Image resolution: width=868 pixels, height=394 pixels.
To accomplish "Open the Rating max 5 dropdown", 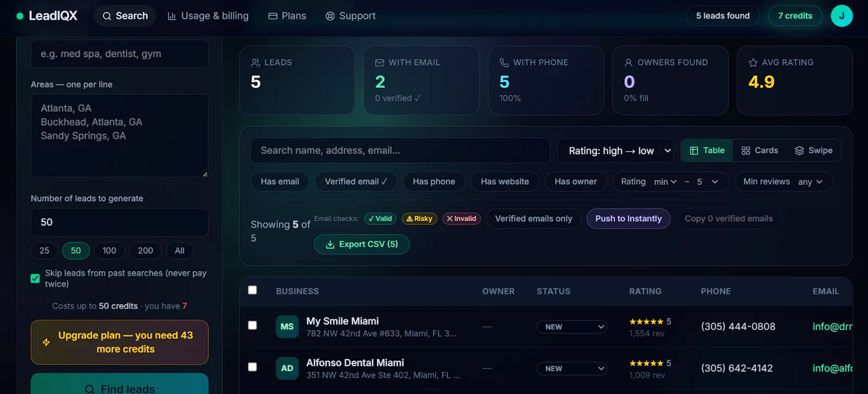I will click(x=707, y=182).
